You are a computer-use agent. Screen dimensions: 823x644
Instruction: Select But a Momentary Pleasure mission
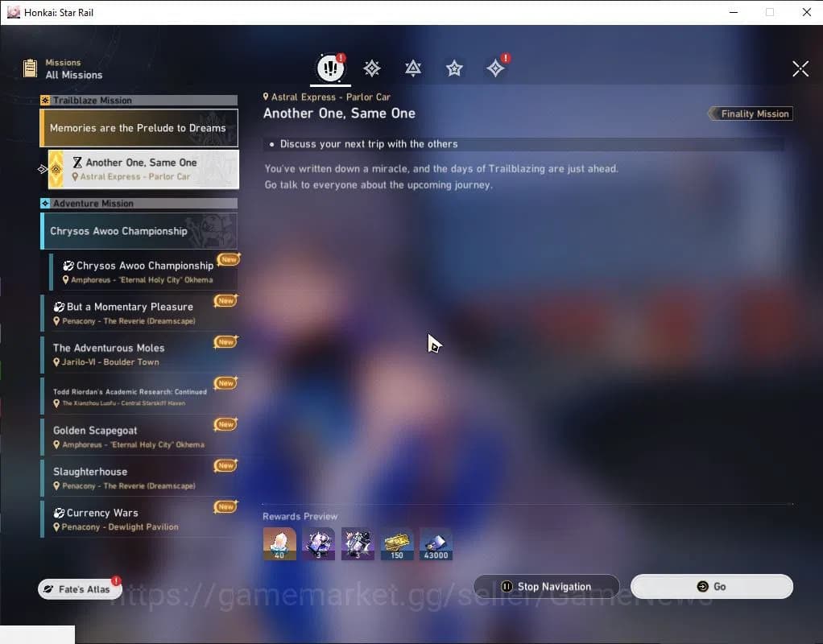tap(139, 313)
